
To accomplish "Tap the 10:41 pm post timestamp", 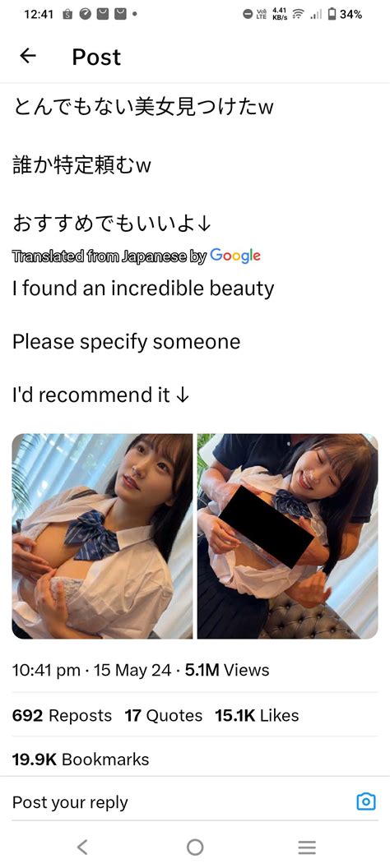I will click(x=47, y=671).
